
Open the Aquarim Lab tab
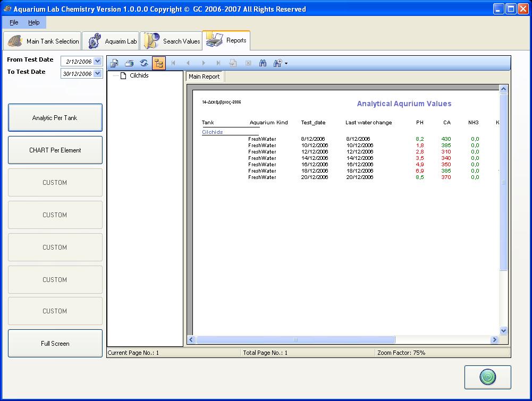tap(112, 41)
